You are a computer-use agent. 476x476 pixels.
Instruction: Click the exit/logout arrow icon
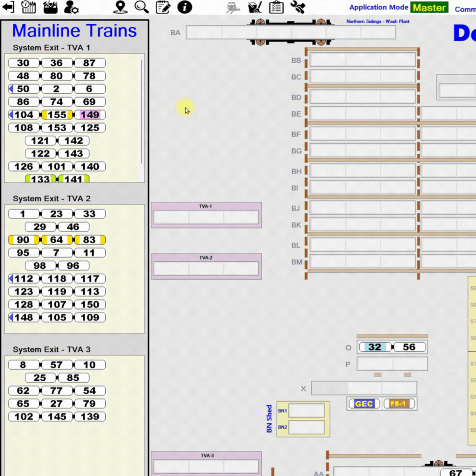(x=8, y=7)
